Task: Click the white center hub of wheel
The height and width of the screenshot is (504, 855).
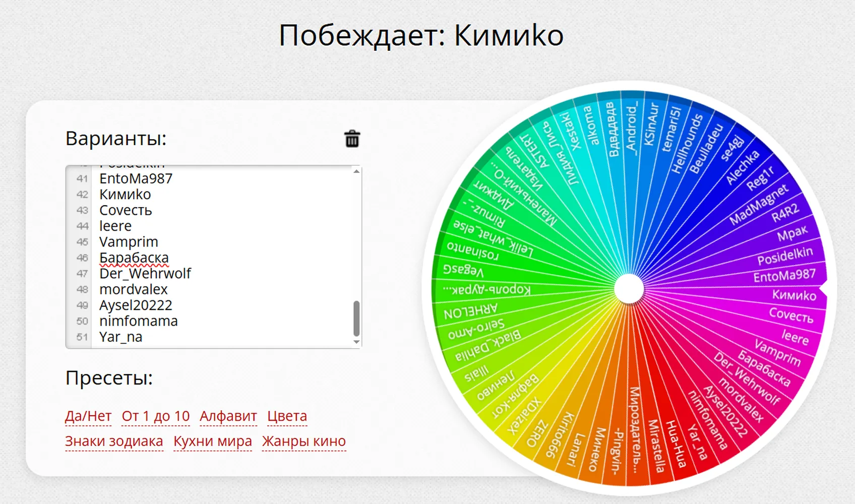Action: point(629,289)
